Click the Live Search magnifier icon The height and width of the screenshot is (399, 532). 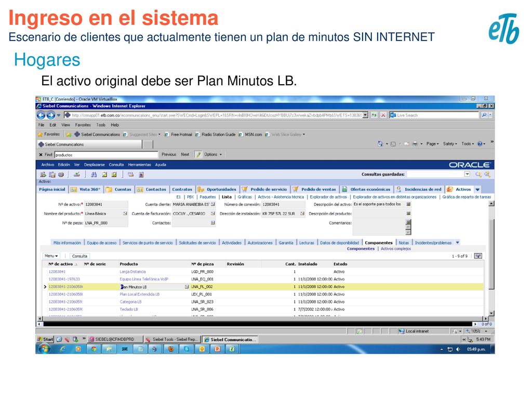(484, 115)
